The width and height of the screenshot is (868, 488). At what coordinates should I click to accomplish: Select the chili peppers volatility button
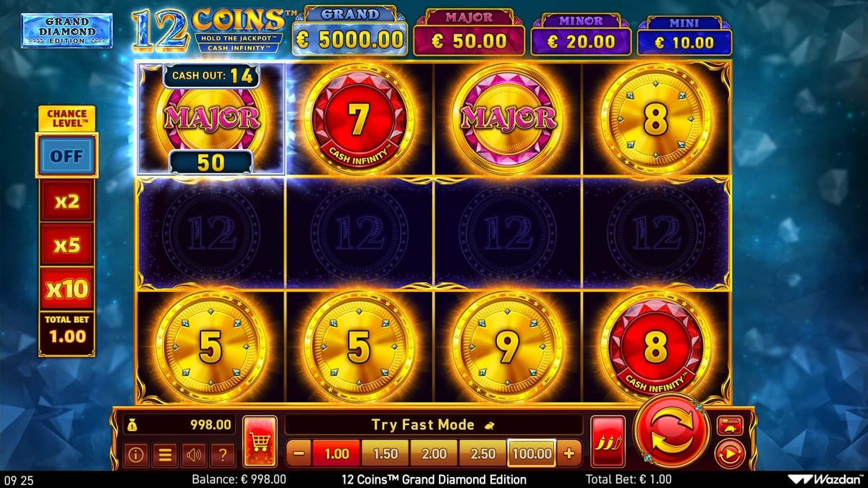pos(608,441)
